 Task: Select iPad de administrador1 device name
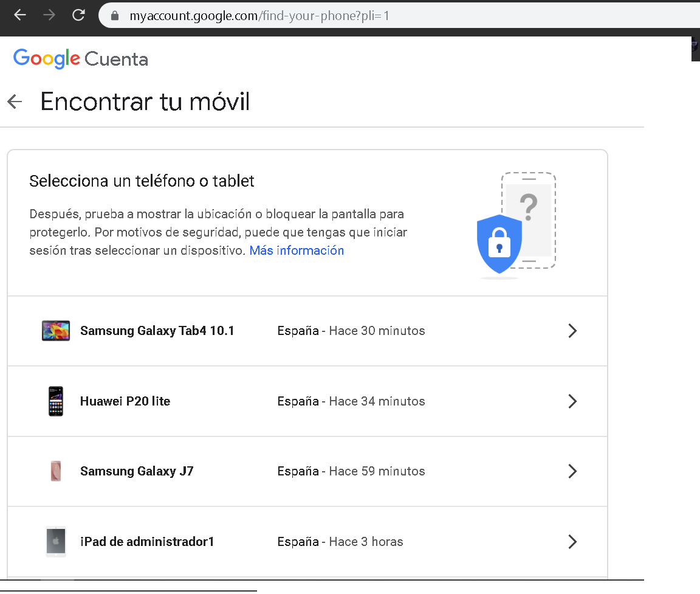[x=147, y=542]
